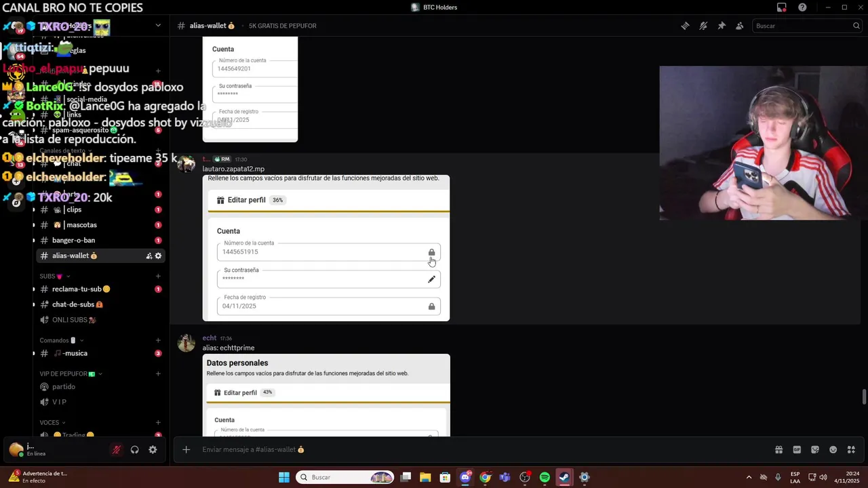This screenshot has width=868, height=488.
Task: Click the Windows taskbar Buscar search box
Action: point(346,477)
